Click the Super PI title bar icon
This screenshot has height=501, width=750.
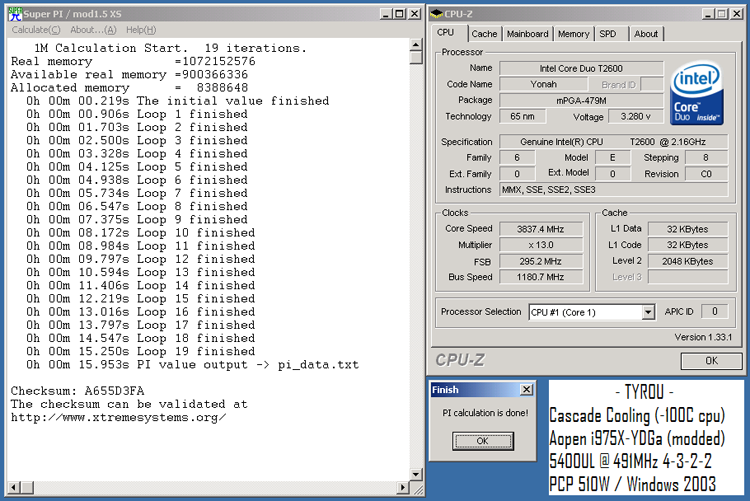tap(15, 14)
